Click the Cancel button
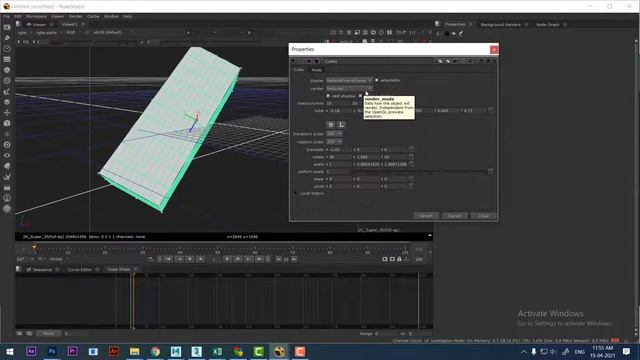Viewport: 640px width, 360px height. [454, 216]
